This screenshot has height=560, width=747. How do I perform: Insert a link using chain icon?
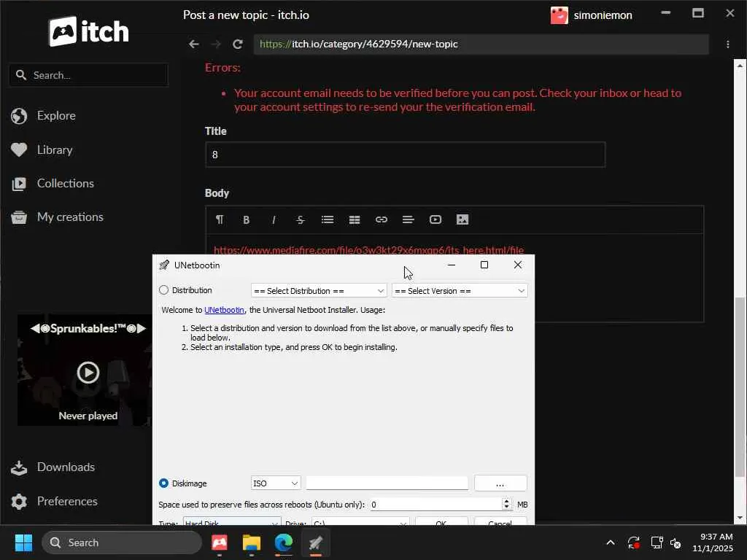coord(381,219)
